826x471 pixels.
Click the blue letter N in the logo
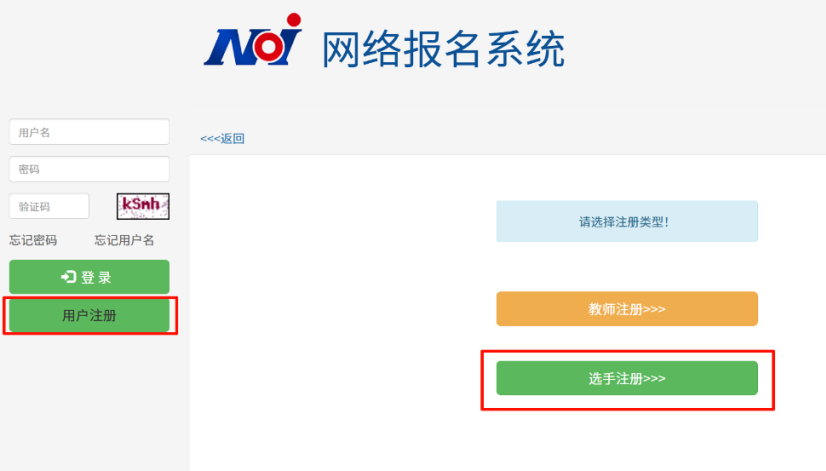228,48
